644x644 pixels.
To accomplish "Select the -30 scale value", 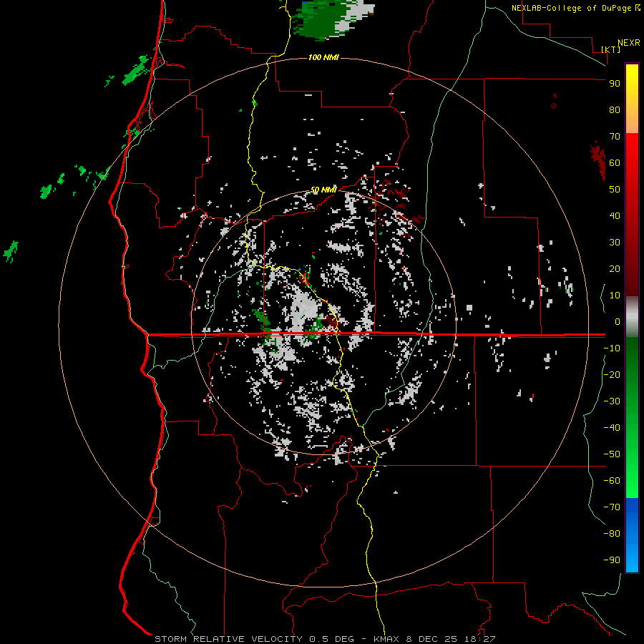I will [x=612, y=401].
